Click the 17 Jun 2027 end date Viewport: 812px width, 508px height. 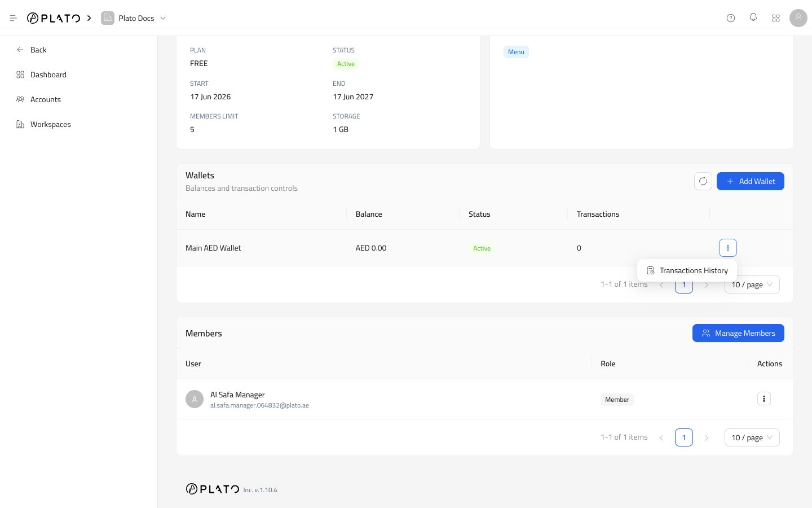353,97
